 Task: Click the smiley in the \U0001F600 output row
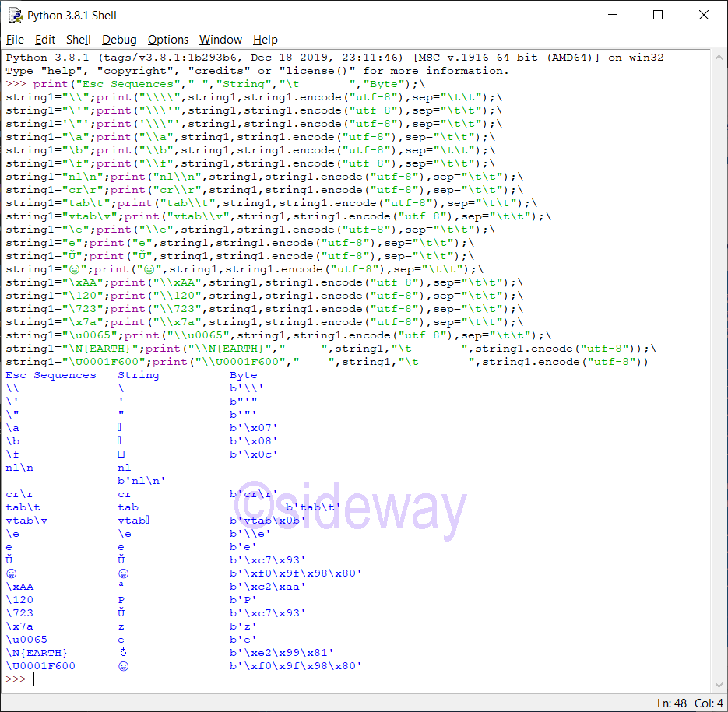[123, 666]
